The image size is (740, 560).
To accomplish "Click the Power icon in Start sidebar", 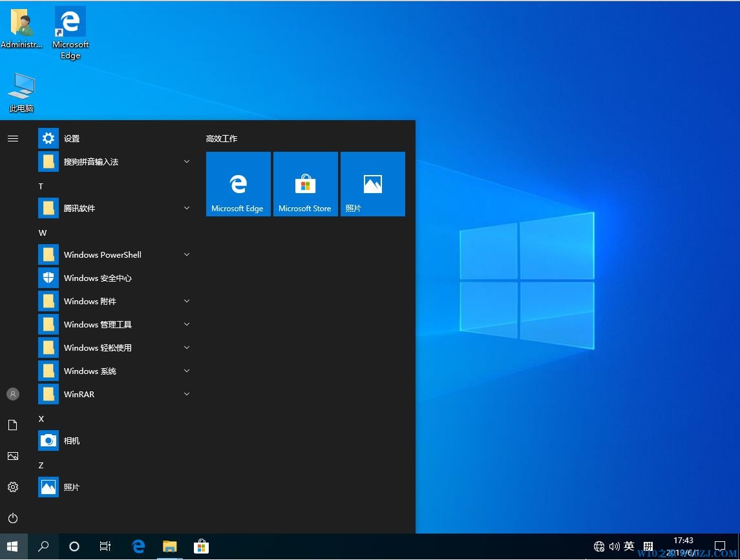I will click(x=13, y=518).
